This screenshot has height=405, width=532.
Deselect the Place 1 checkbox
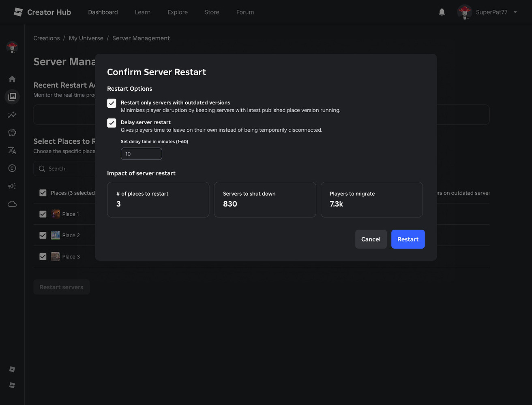pos(43,214)
